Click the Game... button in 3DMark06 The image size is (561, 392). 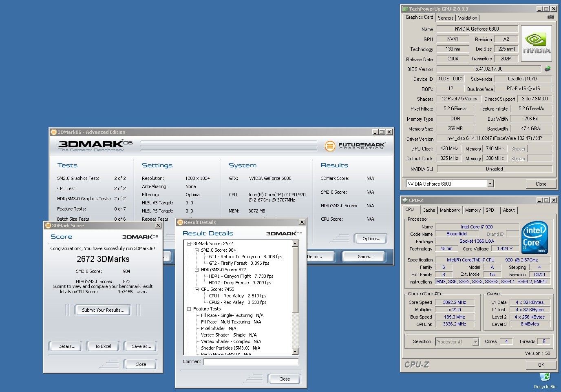(x=365, y=257)
